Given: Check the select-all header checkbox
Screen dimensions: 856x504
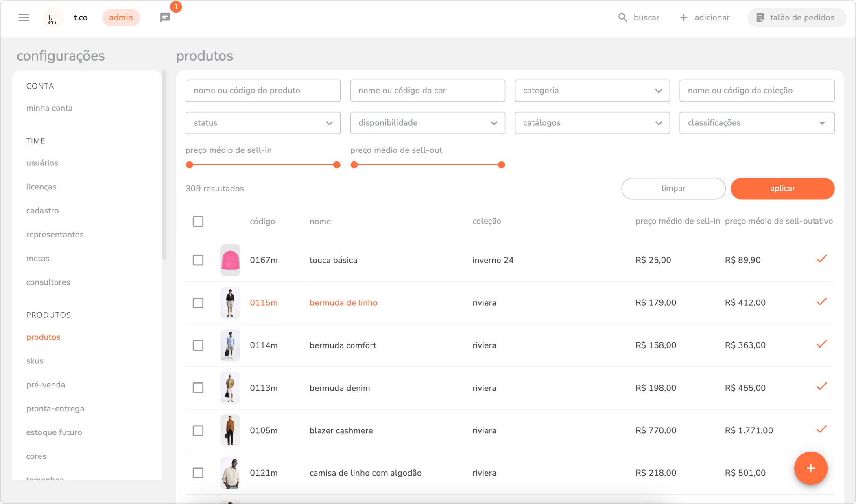Looking at the screenshot, I should pos(198,222).
